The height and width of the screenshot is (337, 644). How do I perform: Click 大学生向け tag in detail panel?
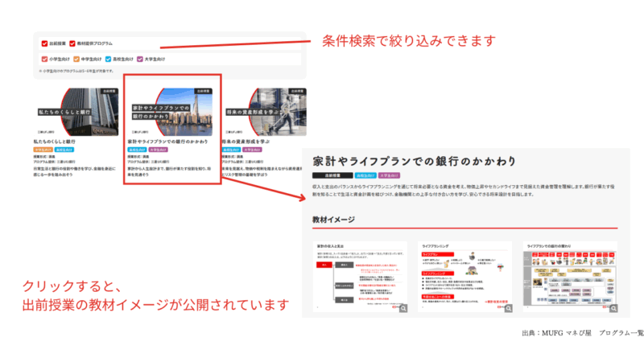click(x=389, y=175)
